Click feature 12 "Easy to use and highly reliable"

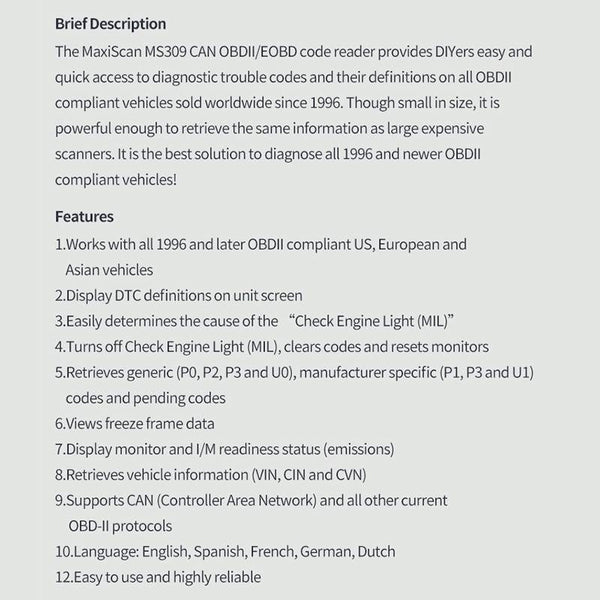tap(158, 577)
